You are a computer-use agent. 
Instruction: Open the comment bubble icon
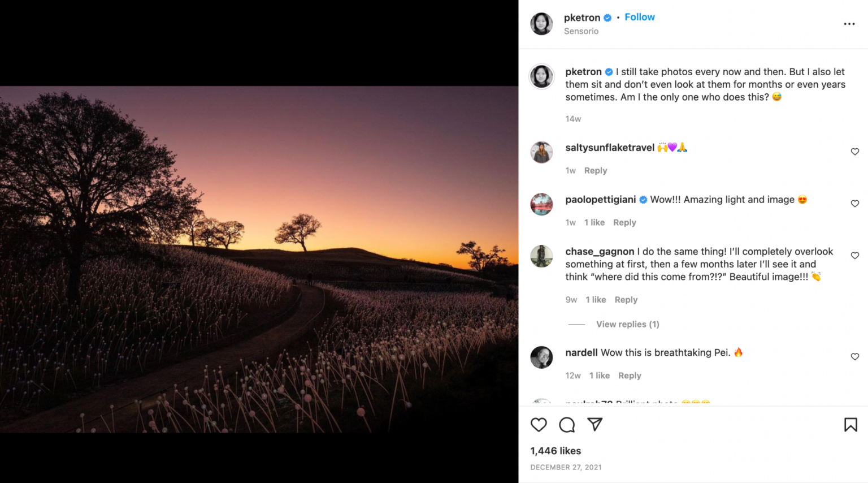click(567, 425)
